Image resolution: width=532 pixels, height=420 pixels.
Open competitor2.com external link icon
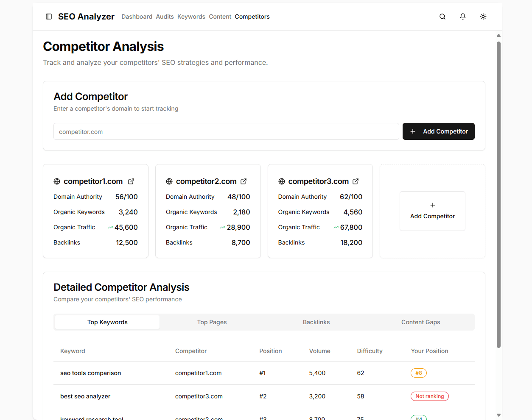coord(244,181)
